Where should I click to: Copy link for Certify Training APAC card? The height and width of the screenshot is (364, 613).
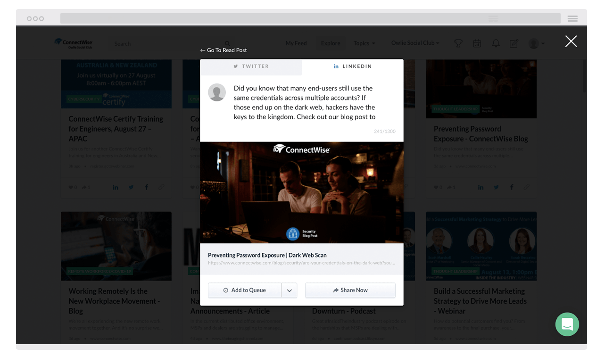[x=161, y=187]
